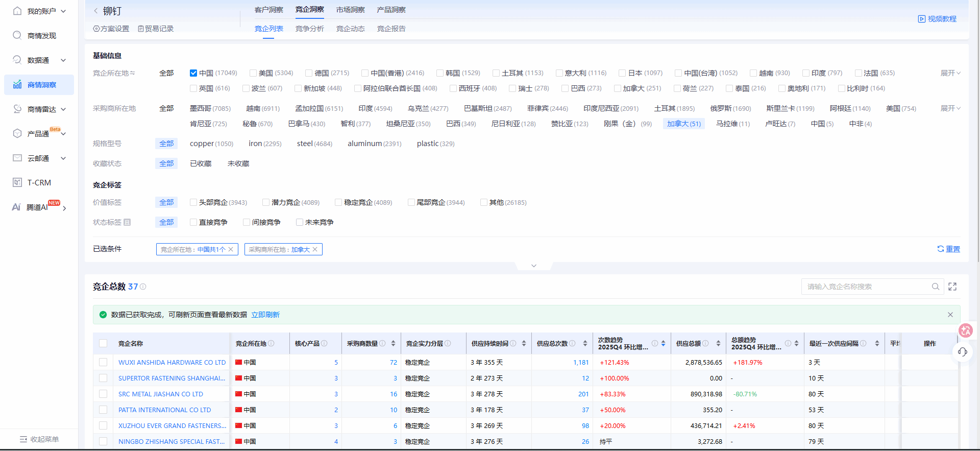The image size is (980, 451).
Task: Uncheck the 中国 location checkbox
Action: click(193, 73)
